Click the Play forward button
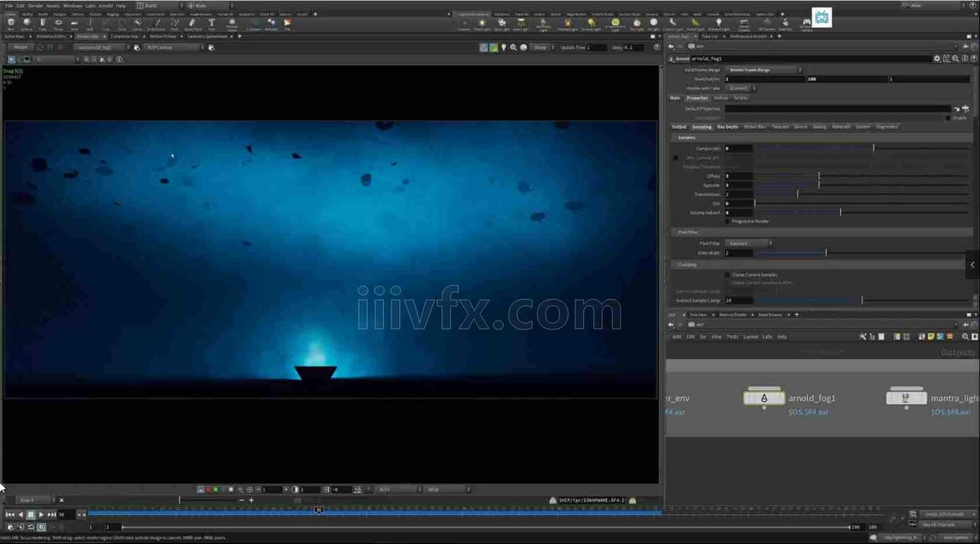Viewport: 980px width, 544px height. pos(41,515)
